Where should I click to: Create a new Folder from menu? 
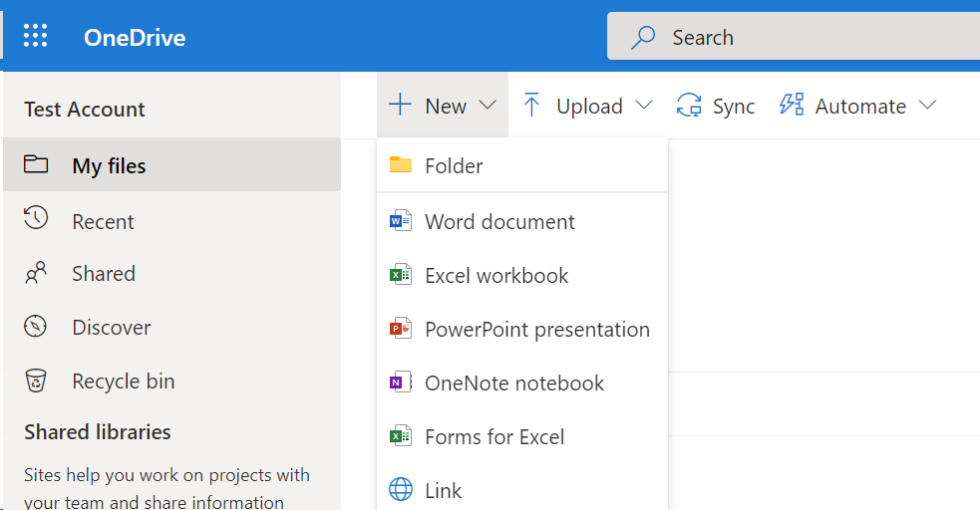(x=522, y=165)
